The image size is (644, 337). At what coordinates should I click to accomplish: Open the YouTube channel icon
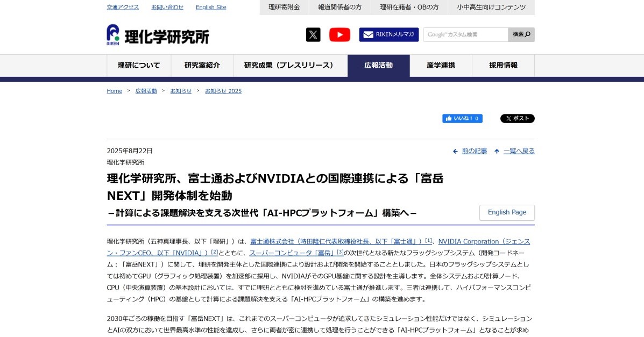point(339,35)
